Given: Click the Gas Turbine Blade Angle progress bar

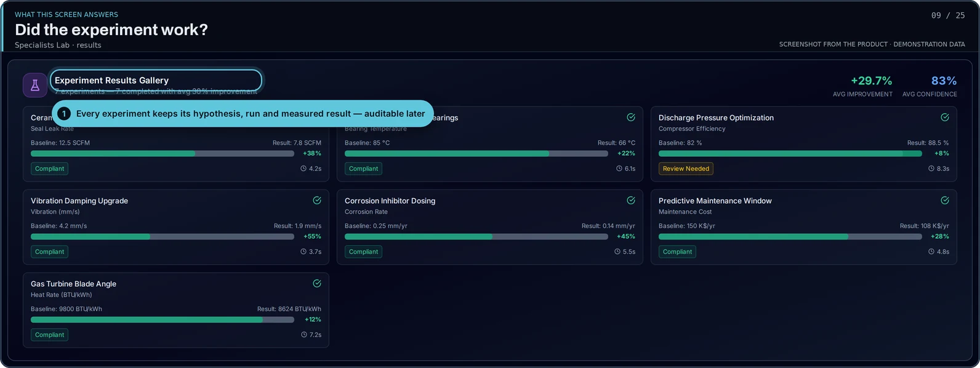Looking at the screenshot, I should pos(163,320).
